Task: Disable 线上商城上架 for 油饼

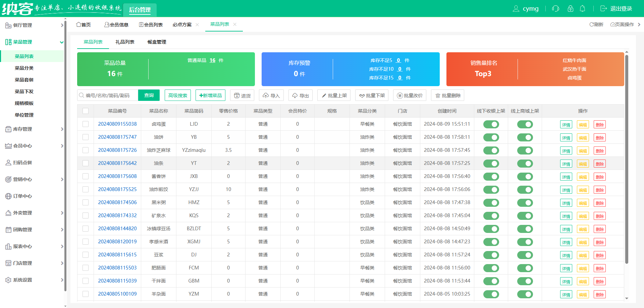Action: pyautogui.click(x=525, y=137)
